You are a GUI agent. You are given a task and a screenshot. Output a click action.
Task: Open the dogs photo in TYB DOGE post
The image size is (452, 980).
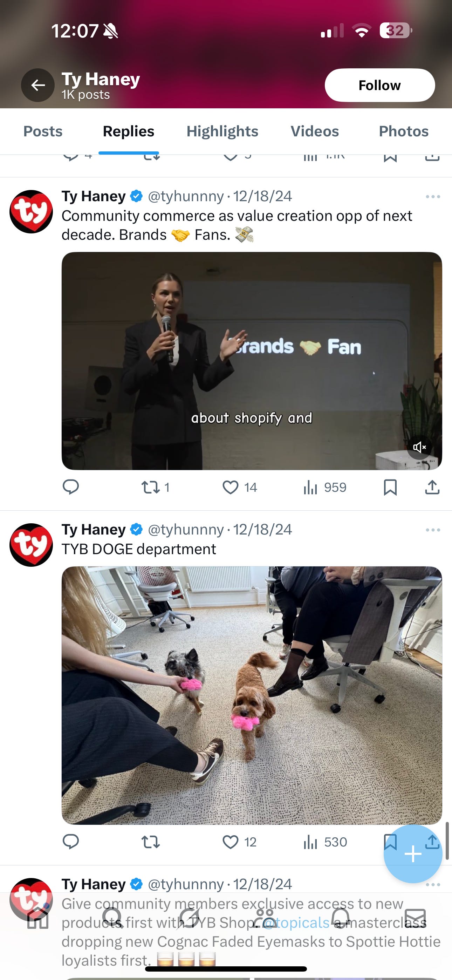252,696
